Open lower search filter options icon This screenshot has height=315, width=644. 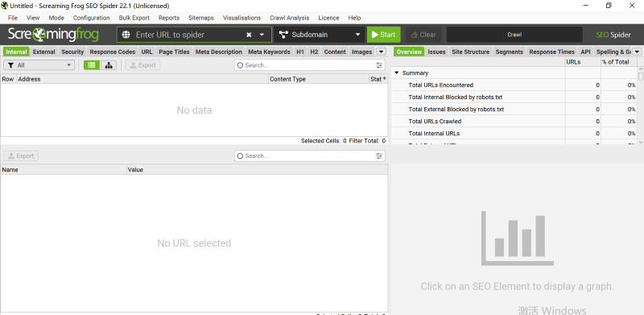(379, 155)
